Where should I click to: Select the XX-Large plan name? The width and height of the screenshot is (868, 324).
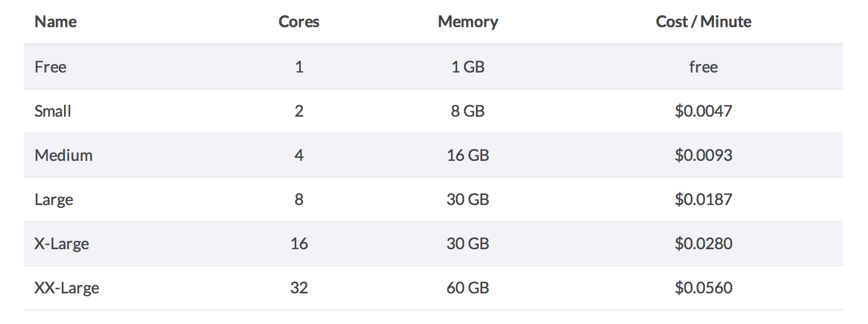[x=67, y=288]
